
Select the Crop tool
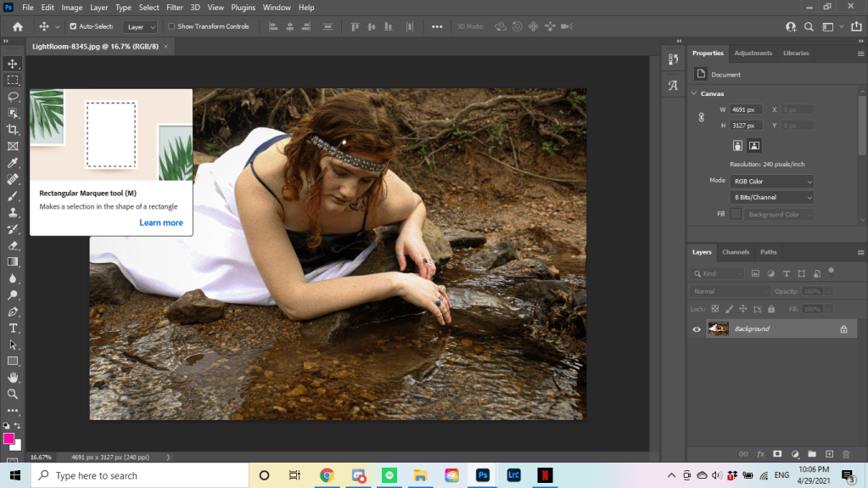13,129
